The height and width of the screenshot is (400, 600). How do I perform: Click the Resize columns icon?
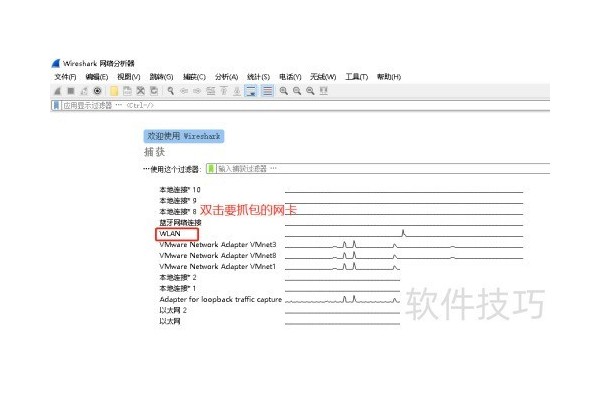coord(324,91)
